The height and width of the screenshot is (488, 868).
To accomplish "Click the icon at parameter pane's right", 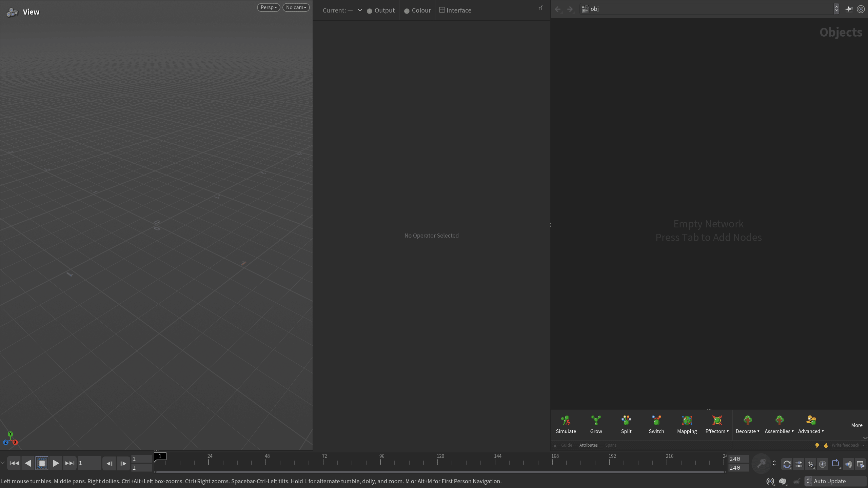I will 540,8.
